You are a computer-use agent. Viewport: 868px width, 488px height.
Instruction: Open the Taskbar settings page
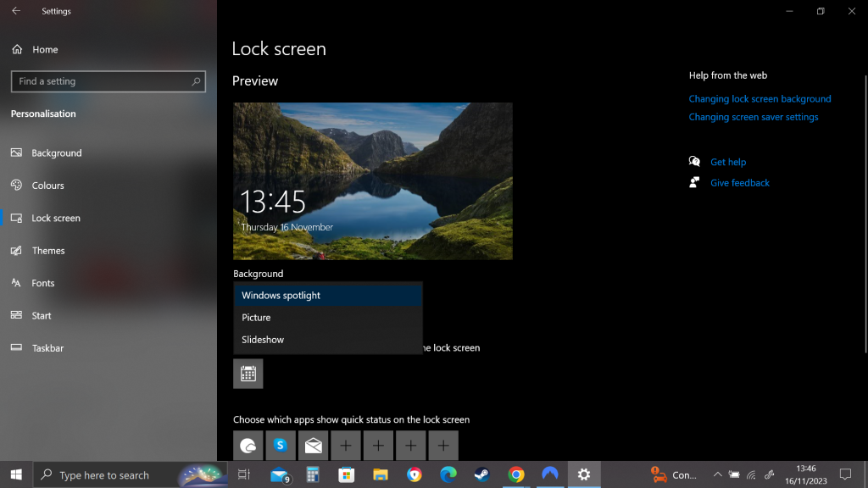tap(47, 348)
